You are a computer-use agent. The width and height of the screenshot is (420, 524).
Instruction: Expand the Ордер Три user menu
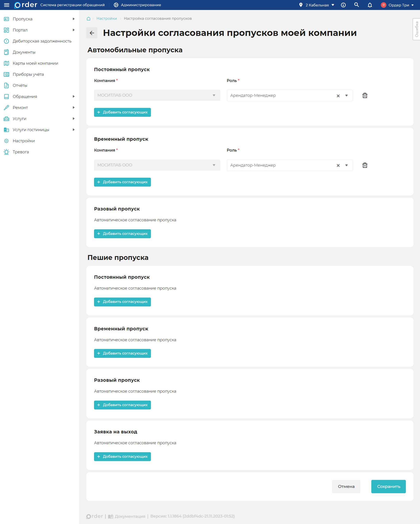[398, 5]
